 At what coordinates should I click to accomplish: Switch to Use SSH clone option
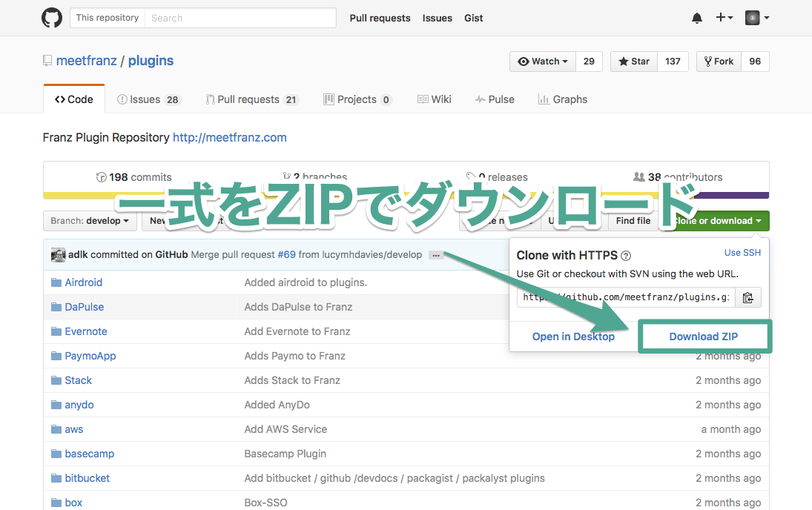[742, 253]
